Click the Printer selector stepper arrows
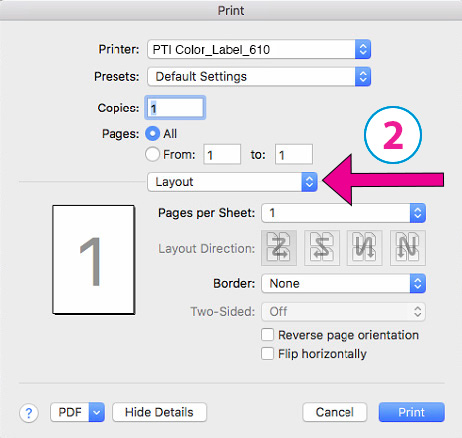This screenshot has height=438, width=462. pos(363,50)
